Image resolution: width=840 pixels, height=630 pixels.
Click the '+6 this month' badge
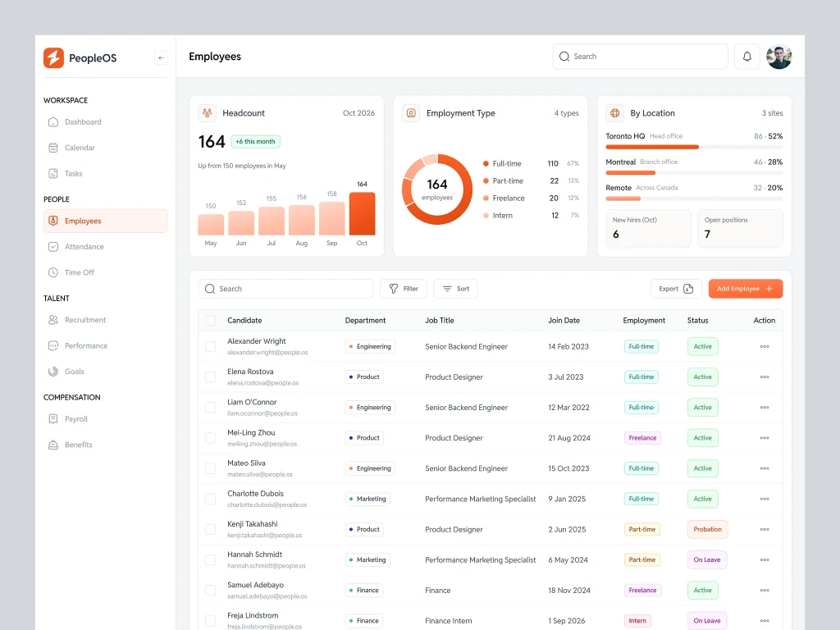[x=256, y=141]
